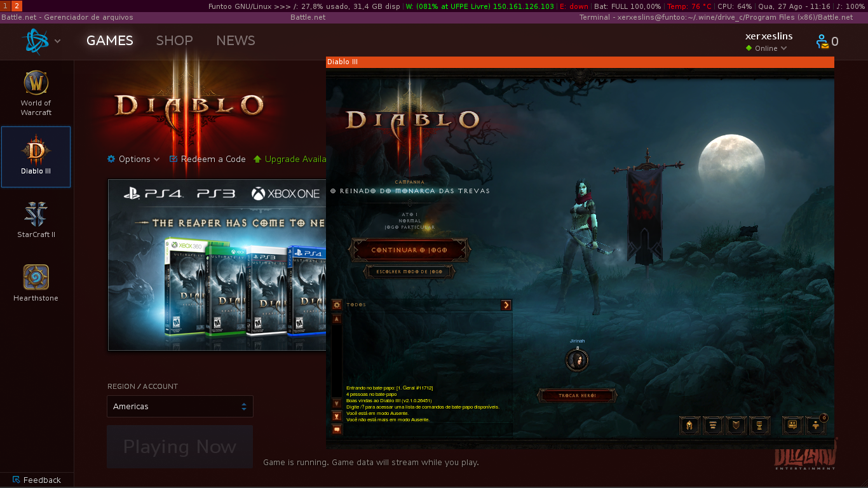Image resolution: width=868 pixels, height=488 pixels.
Task: Expand the Options menu for Diablo III
Action: [133, 159]
